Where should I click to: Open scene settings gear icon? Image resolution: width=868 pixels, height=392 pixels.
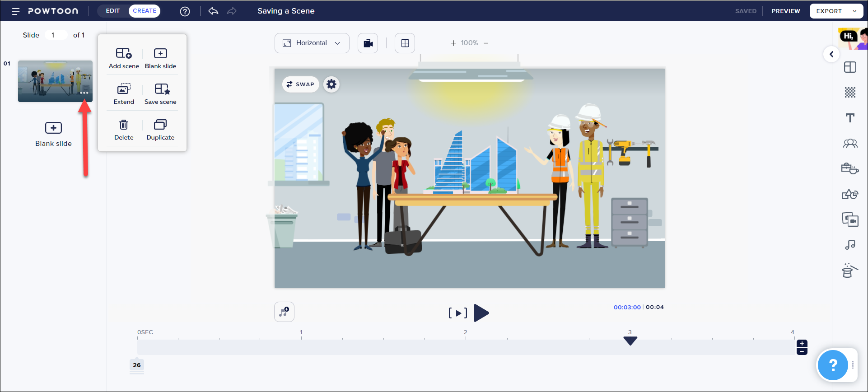click(331, 84)
